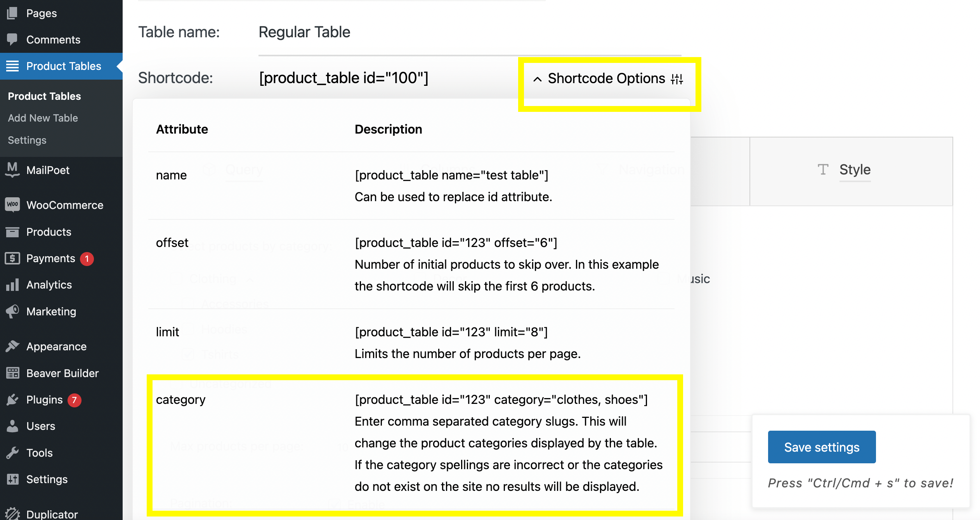Screen dimensions: 980x520
Task: Click the WooCommerce woo icon
Action: point(12,205)
